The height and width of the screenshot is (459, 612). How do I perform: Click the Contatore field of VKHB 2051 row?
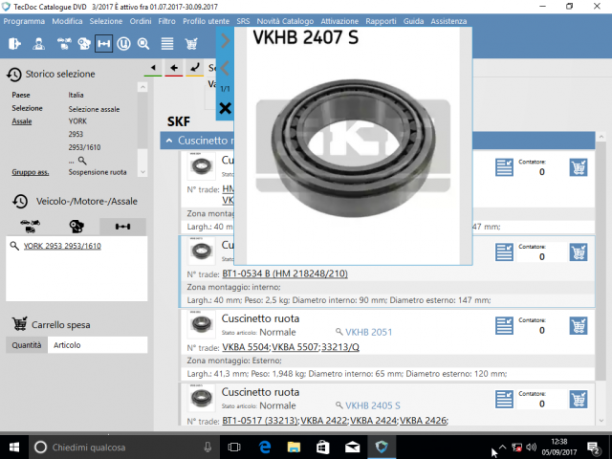[541, 330]
